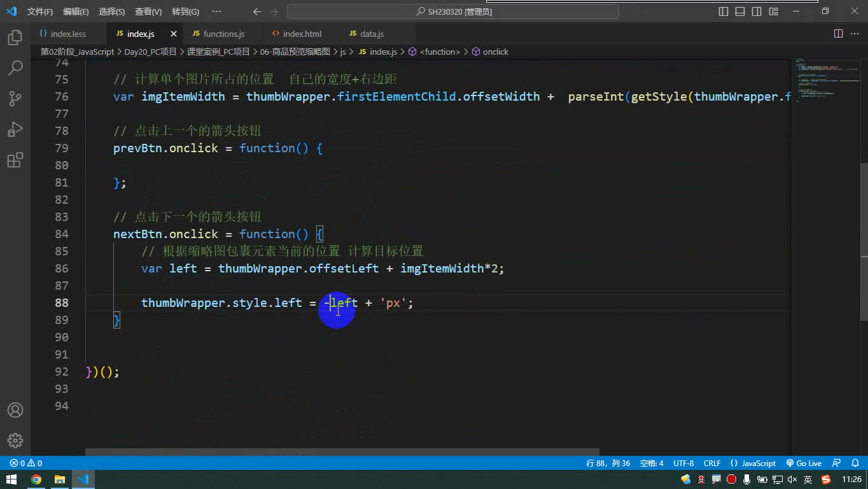Viewport: 868px width, 489px height.
Task: Click the horizontal scrollbar of editor
Action: click(x=342, y=452)
